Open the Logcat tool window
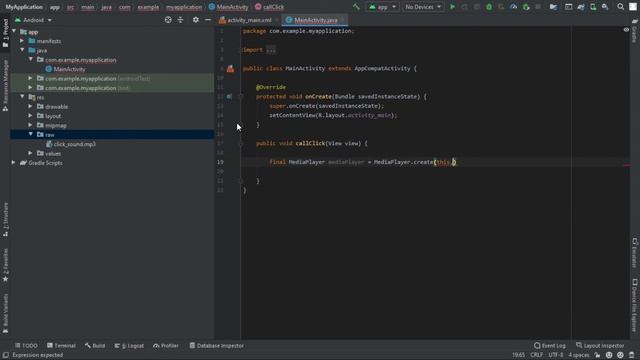The width and height of the screenshot is (640, 360). tap(129, 346)
